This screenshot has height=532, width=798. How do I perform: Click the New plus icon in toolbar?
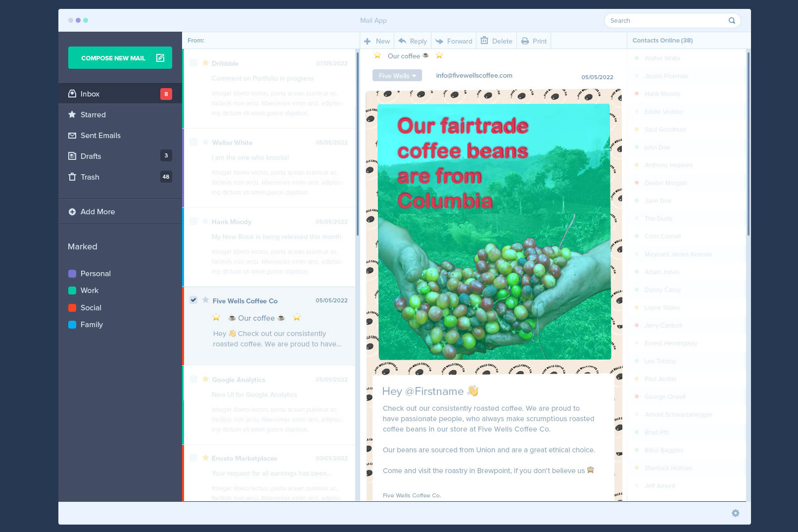click(x=367, y=41)
